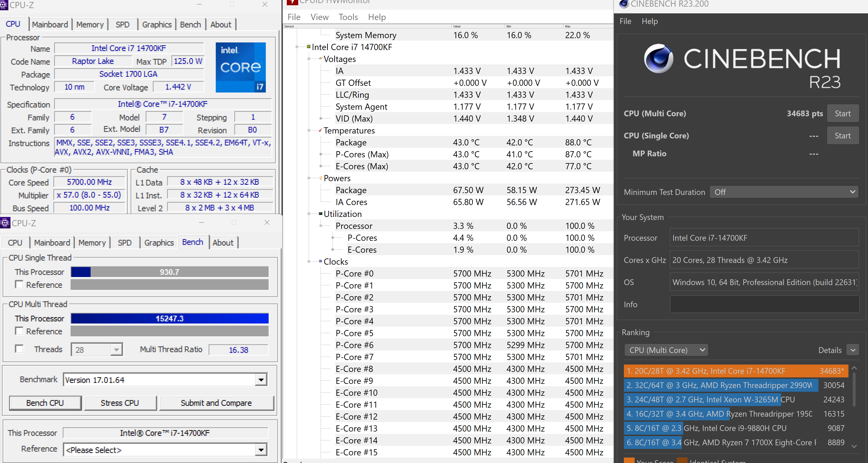Viewport: 868px width, 463px height.
Task: Minimize the lower CPU-Z Bench window
Action: (x=201, y=222)
